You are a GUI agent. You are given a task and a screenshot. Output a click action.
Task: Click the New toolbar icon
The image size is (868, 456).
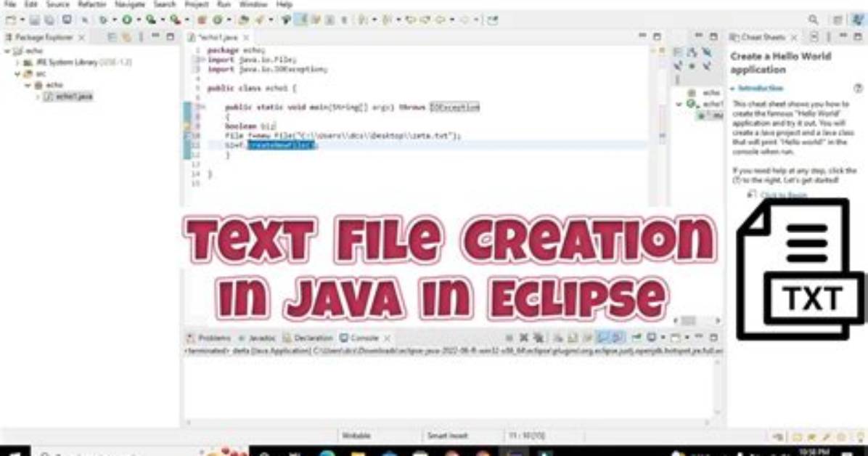pos(10,20)
